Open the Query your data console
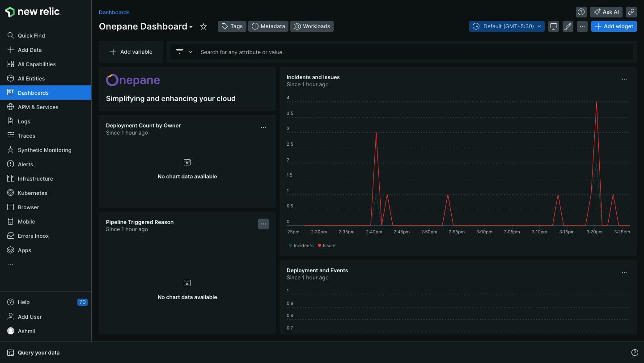Screen dimensions: 644x363 pos(34,353)
